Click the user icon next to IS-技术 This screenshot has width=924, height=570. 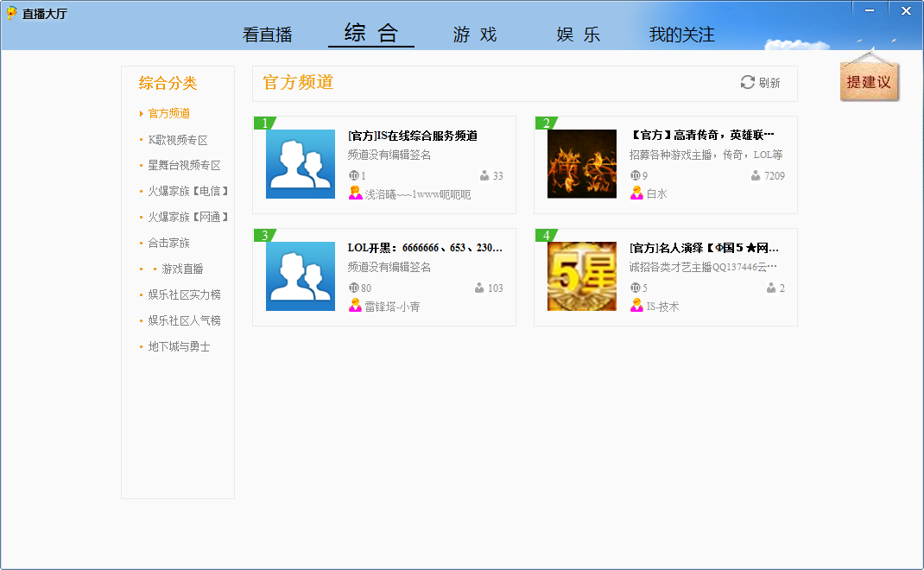click(636, 306)
